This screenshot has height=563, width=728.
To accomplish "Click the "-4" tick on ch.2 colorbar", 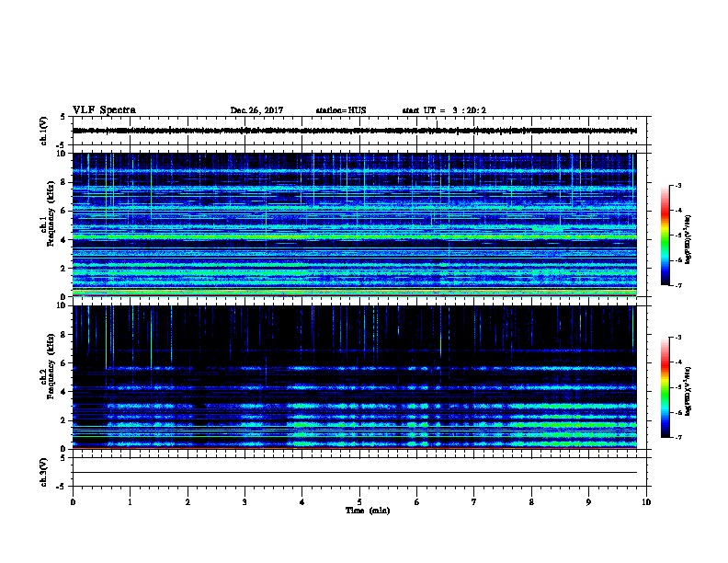I will (x=677, y=362).
